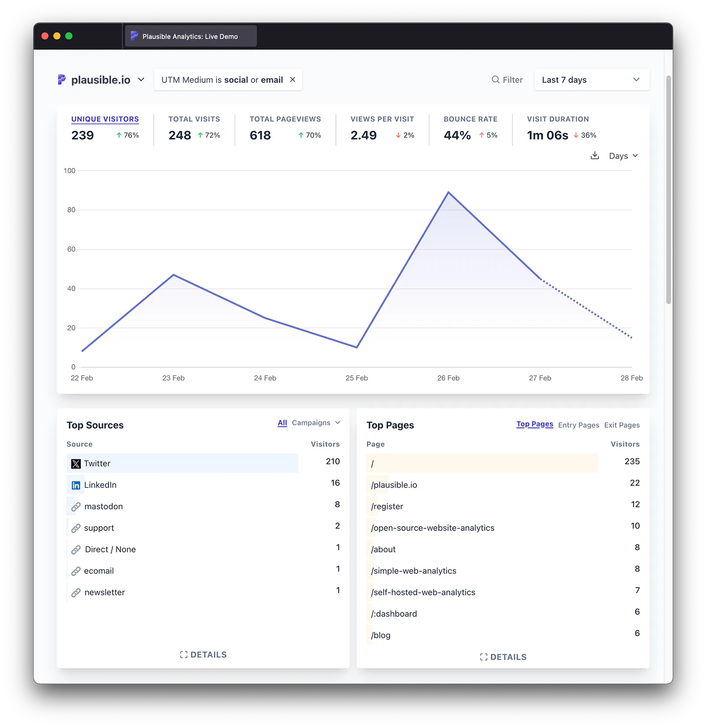The width and height of the screenshot is (706, 728).
Task: Open Top Pages DETAILS
Action: tap(503, 657)
